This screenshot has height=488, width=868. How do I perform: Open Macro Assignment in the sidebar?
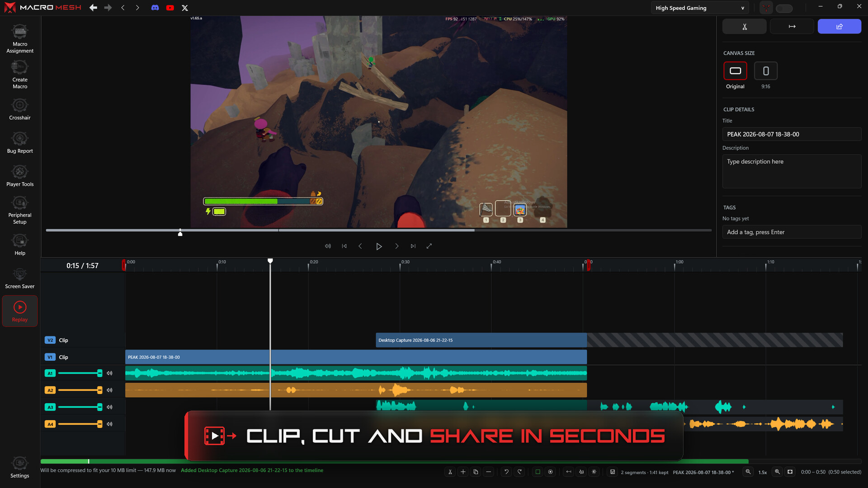[20, 39]
